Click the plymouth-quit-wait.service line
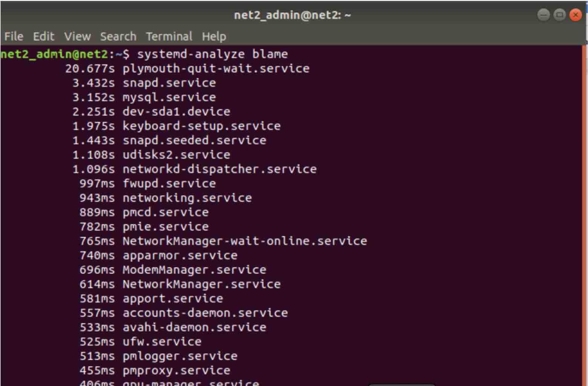 click(187, 68)
